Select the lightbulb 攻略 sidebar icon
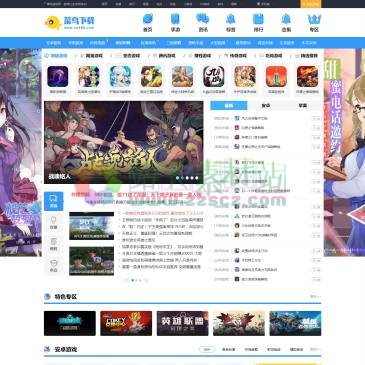The image size is (365, 365). [54, 222]
